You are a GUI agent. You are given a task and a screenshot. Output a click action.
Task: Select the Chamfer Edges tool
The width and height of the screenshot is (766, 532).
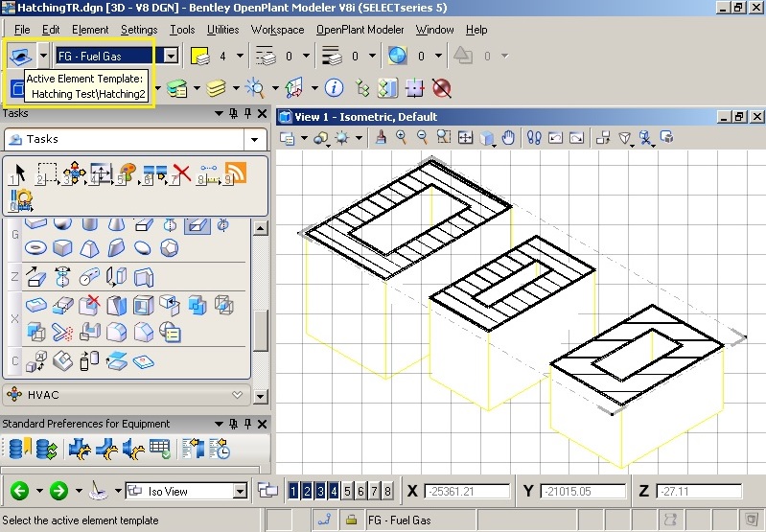[x=143, y=333]
